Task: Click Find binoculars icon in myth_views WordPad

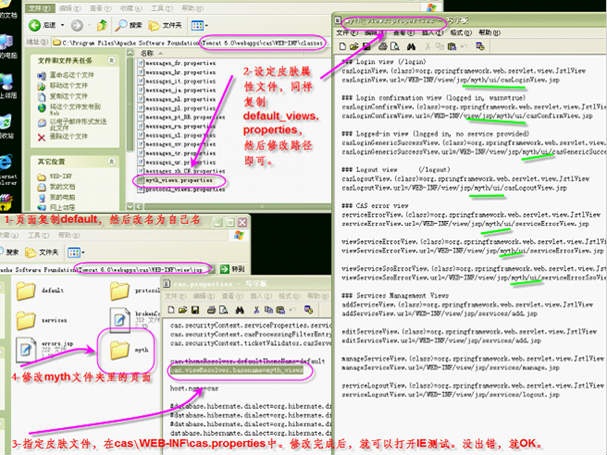Action: 411,46
